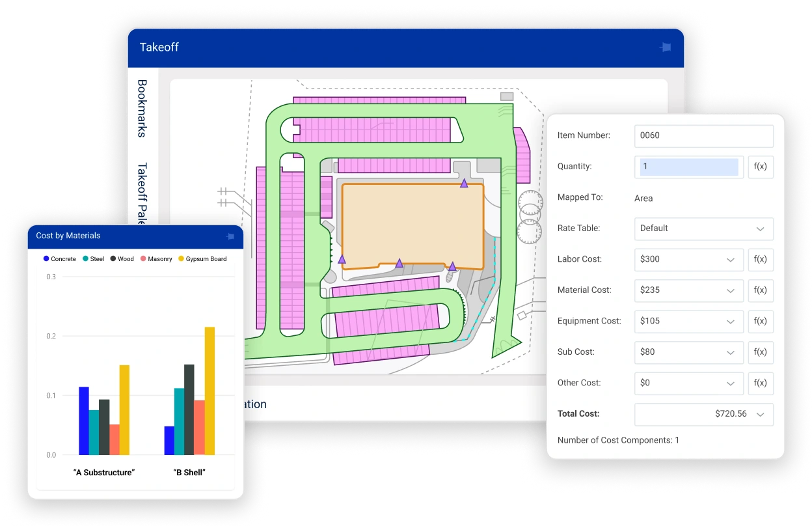Click the Masonry legend swatch

142,258
